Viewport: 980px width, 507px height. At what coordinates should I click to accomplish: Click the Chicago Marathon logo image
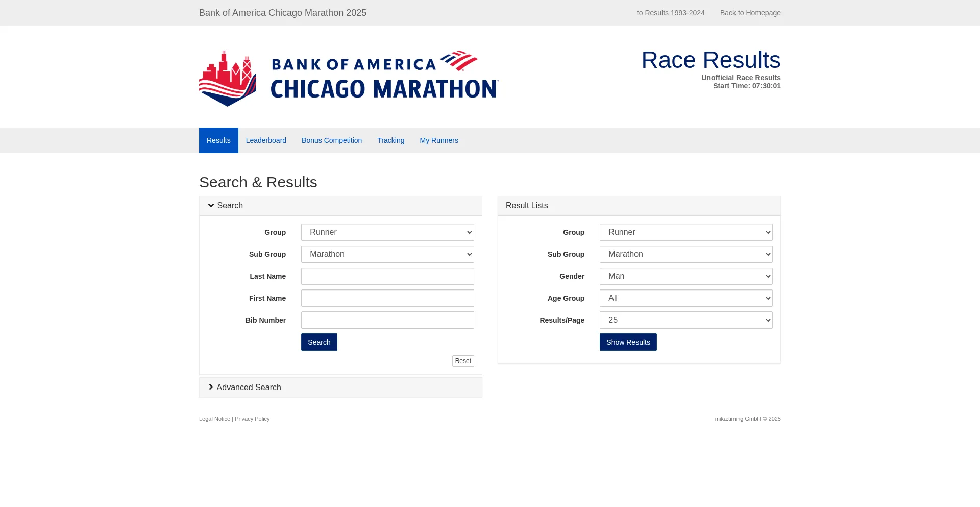(349, 78)
